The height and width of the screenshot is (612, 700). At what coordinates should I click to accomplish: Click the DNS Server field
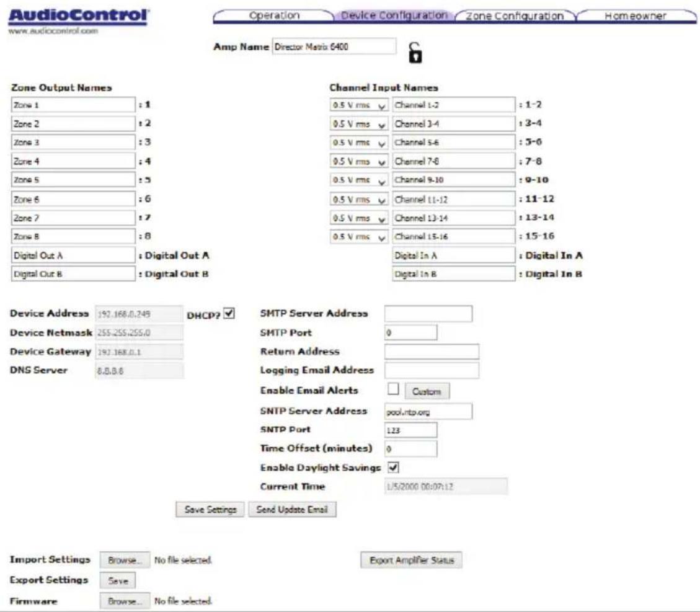(139, 371)
